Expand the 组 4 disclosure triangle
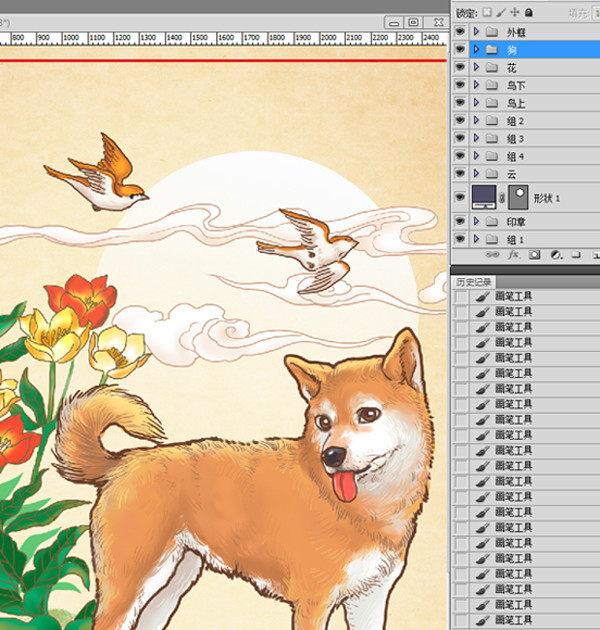The width and height of the screenshot is (600, 630). (x=477, y=155)
